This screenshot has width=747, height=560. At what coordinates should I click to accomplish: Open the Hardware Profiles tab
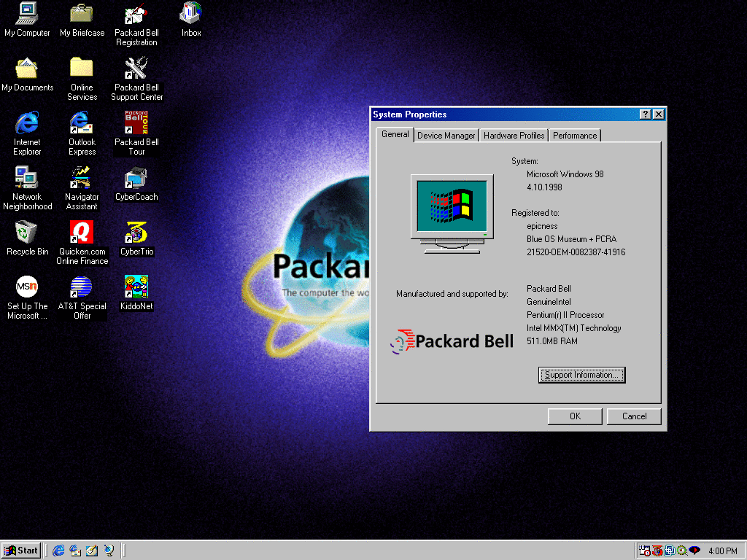513,135
